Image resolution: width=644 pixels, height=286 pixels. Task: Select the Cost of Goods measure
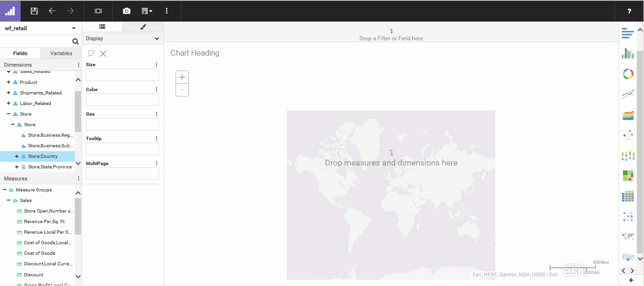click(39, 253)
